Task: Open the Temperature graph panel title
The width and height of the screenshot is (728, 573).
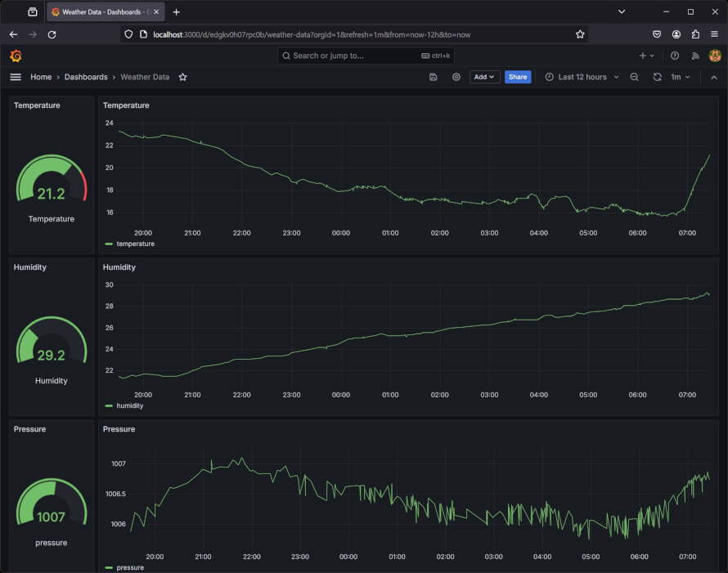Action: pos(126,105)
